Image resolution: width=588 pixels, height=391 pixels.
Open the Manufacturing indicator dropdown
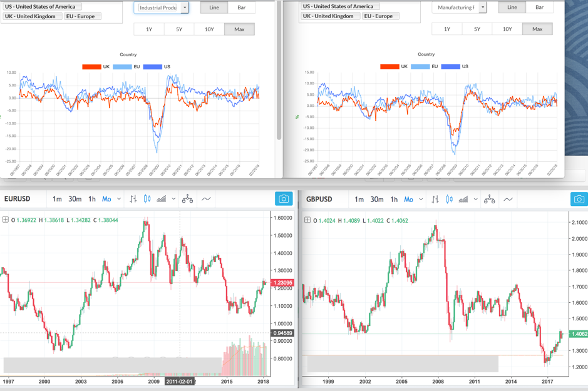[483, 8]
